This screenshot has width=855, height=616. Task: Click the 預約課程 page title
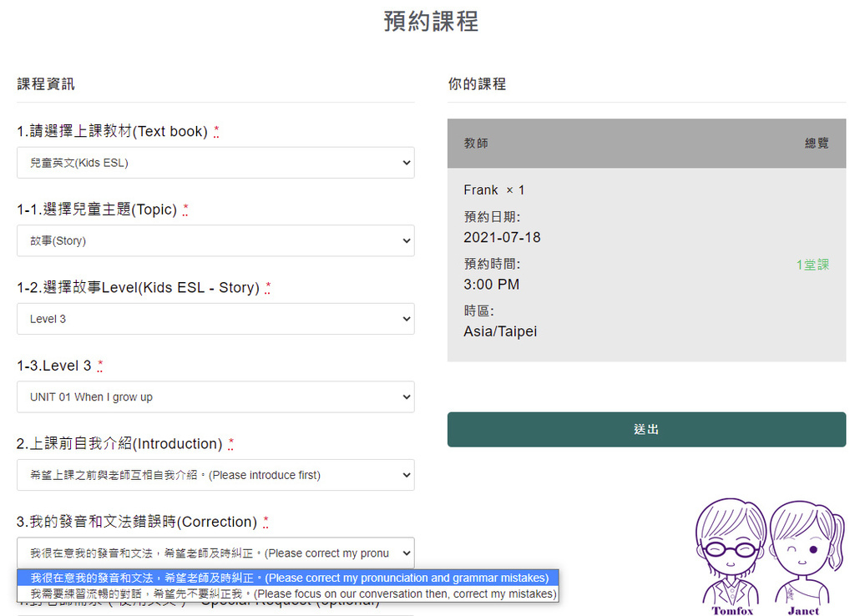click(431, 22)
